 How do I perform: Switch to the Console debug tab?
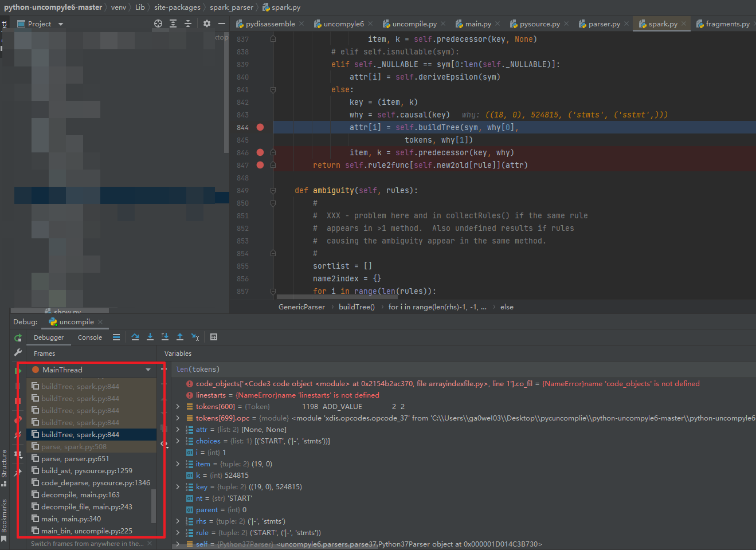90,337
